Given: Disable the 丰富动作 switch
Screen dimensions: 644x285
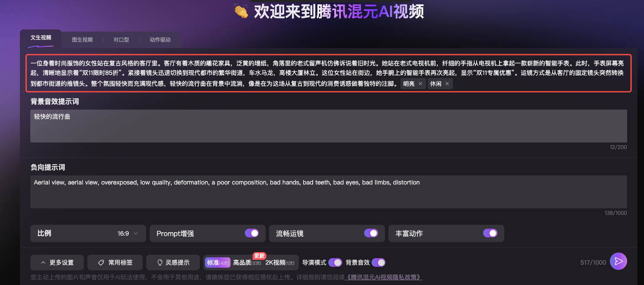Looking at the screenshot, I should (490, 233).
